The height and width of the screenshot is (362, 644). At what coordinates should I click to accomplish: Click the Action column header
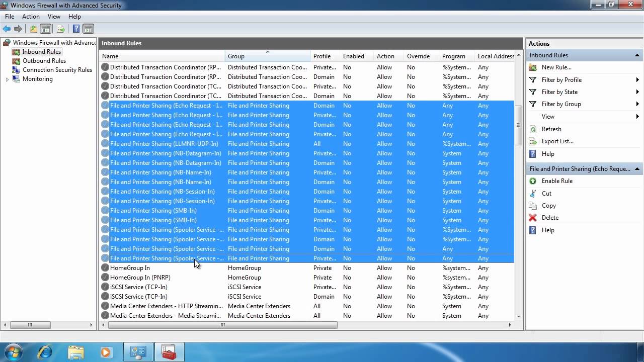(388, 56)
